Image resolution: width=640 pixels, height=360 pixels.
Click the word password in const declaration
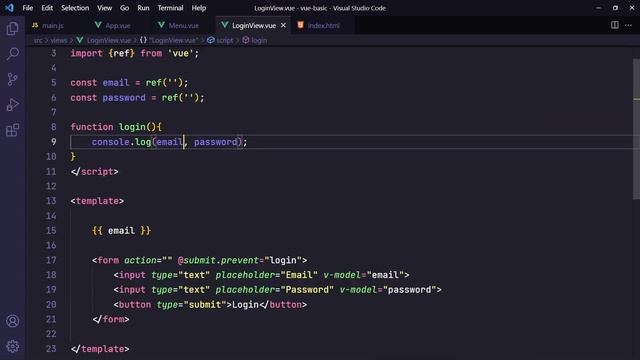tap(124, 98)
